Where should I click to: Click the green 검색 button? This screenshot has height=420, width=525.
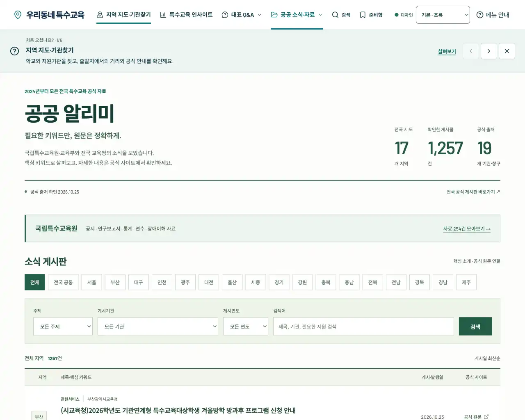pyautogui.click(x=475, y=326)
